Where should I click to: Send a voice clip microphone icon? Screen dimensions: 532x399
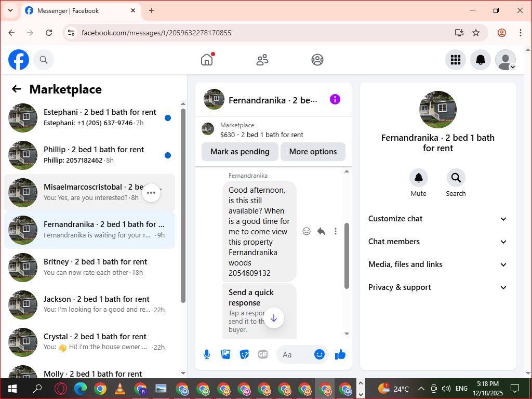(x=207, y=354)
